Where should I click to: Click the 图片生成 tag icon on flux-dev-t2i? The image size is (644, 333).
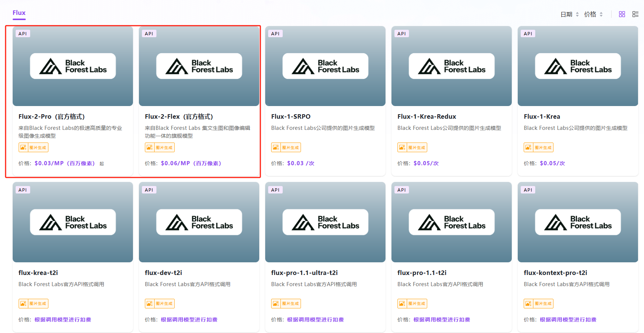150,304
